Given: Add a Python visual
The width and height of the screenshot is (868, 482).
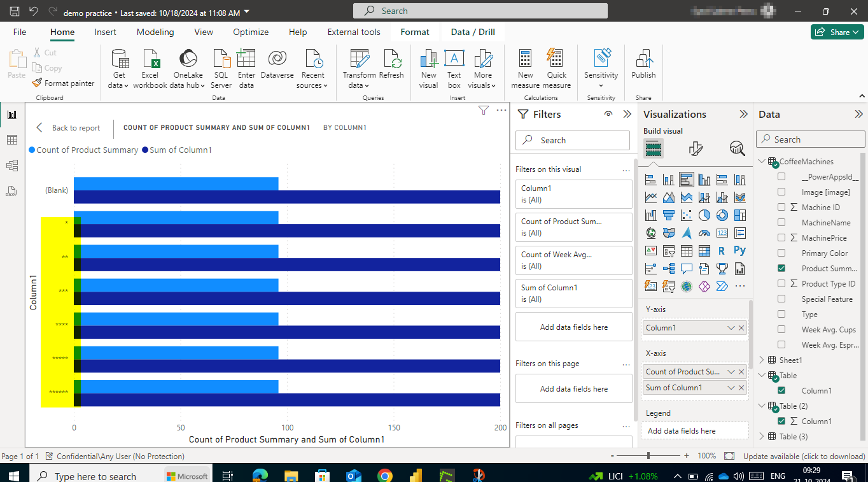Looking at the screenshot, I should click(739, 250).
